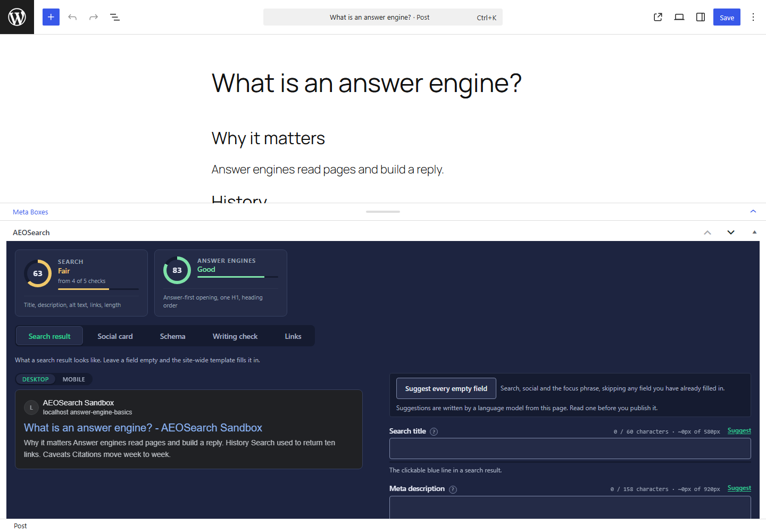The height and width of the screenshot is (532, 766).
Task: Click the Meta Boxes label
Action: coord(30,212)
